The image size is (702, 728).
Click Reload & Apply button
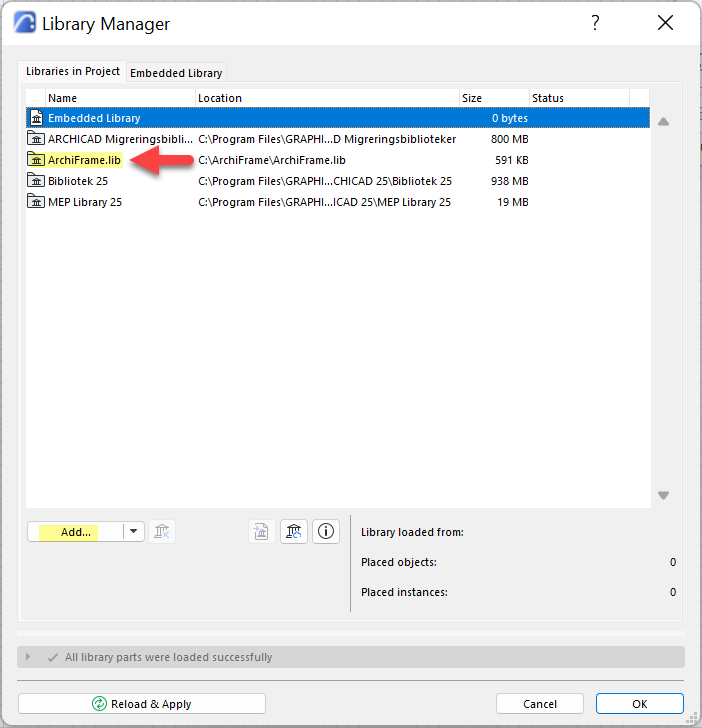click(x=142, y=704)
